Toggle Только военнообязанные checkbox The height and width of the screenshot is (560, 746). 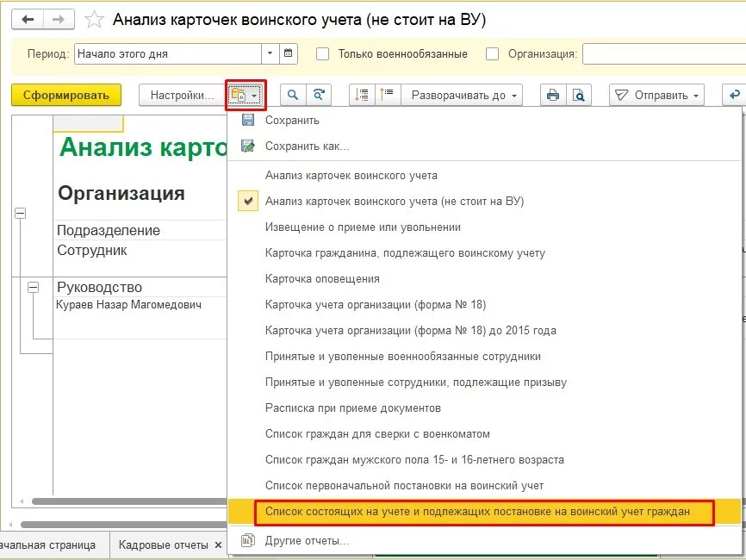pos(322,53)
